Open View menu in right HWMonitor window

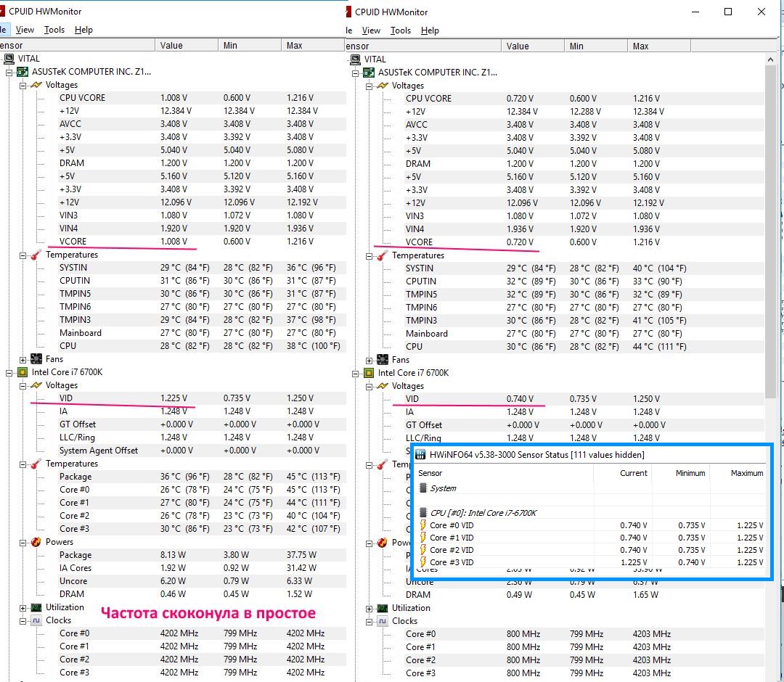point(371,31)
